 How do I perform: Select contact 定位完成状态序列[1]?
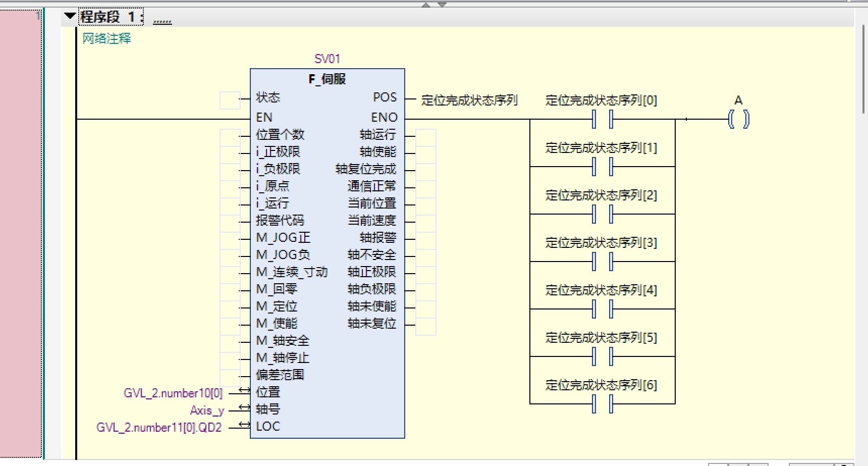tap(602, 167)
